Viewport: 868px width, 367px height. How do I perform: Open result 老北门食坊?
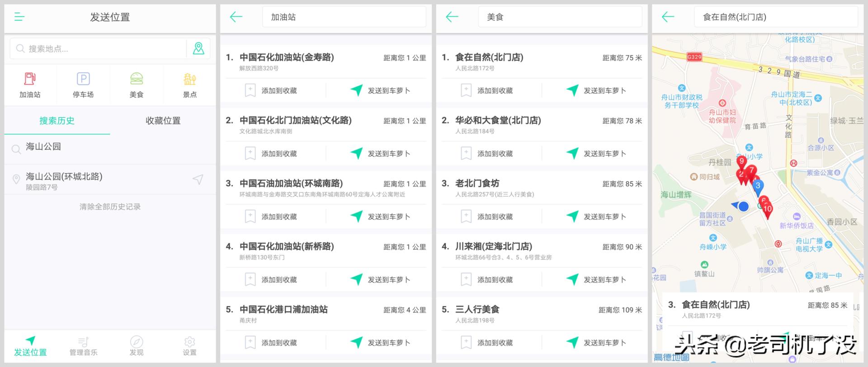tap(542, 188)
